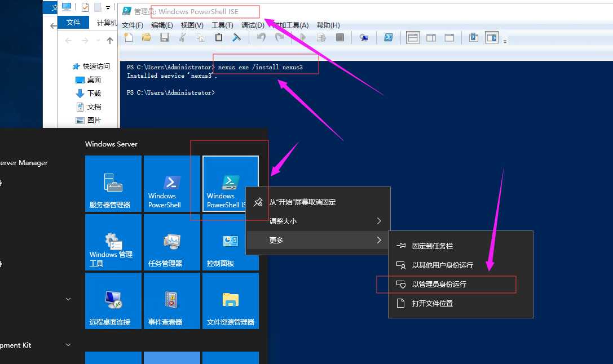Click Explorer up-directory arrow button

click(x=110, y=41)
